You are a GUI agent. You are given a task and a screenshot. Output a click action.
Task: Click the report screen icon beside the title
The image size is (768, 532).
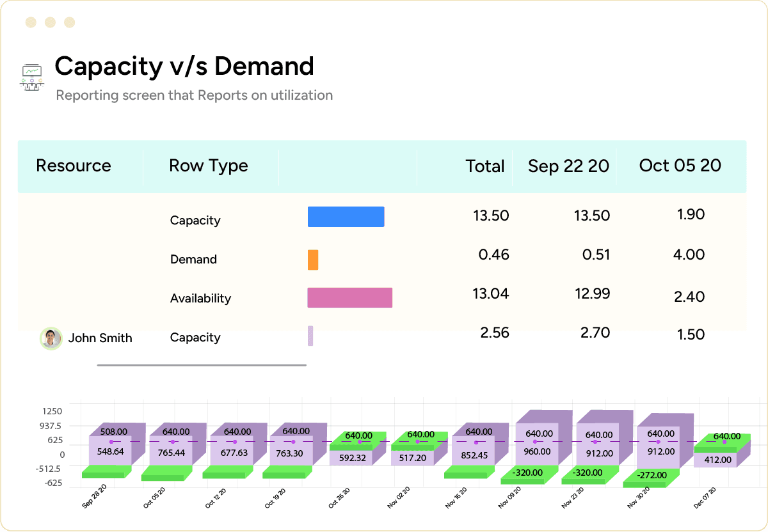[31, 77]
